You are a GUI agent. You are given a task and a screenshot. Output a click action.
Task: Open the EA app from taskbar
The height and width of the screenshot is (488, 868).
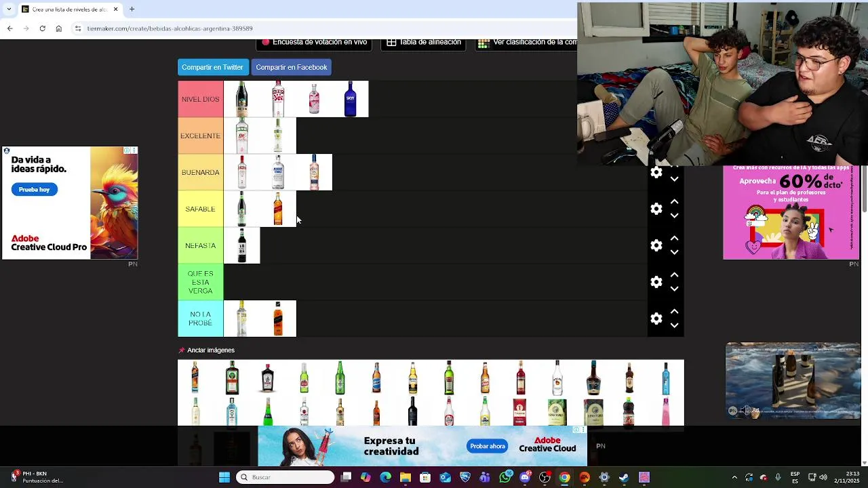point(585,477)
